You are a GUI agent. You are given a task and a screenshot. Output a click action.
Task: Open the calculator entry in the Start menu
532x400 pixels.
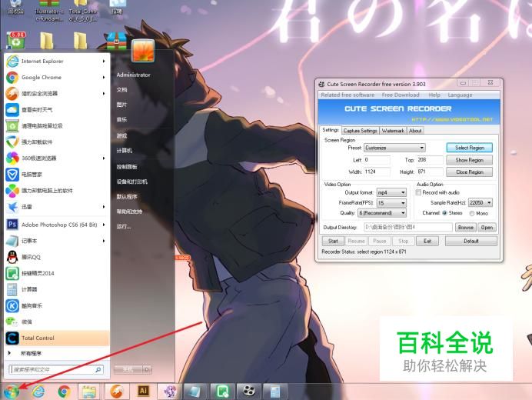56,289
